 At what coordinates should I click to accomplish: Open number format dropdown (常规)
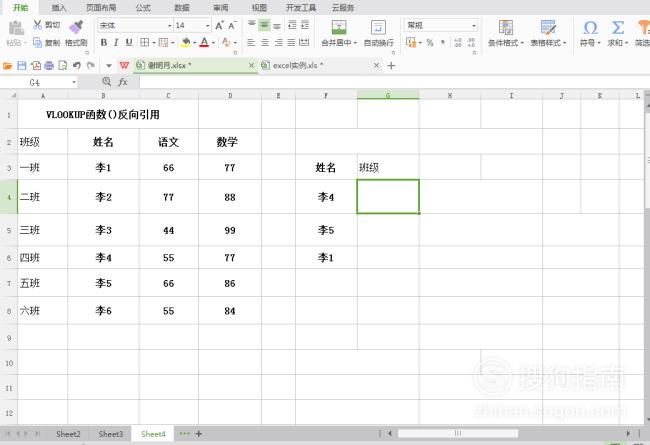pyautogui.click(x=474, y=26)
